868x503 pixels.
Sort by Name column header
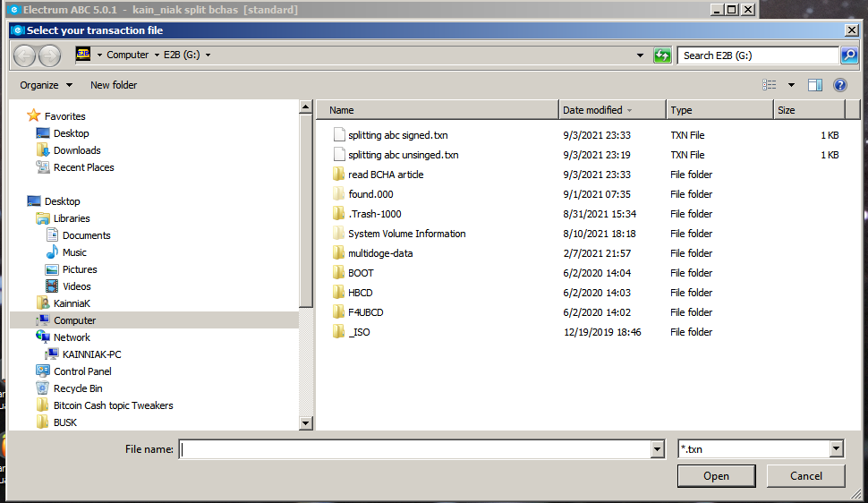438,110
